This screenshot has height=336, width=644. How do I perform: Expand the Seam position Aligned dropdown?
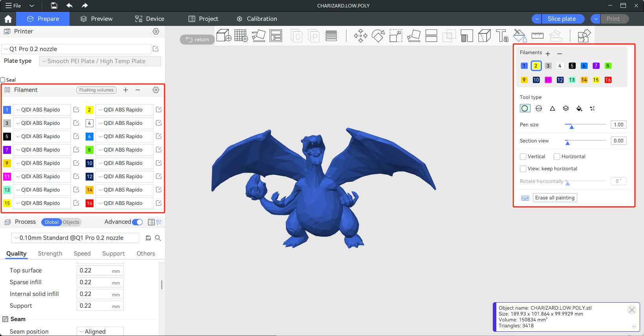pyautogui.click(x=100, y=332)
